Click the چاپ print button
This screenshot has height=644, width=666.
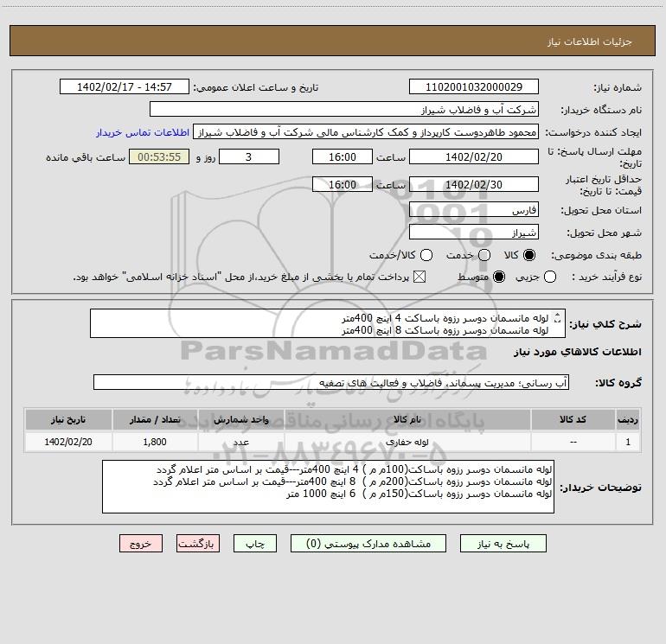point(255,544)
